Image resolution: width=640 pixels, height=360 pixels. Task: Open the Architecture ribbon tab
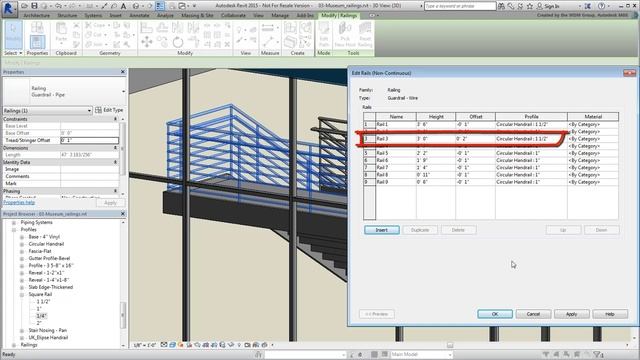tap(37, 16)
